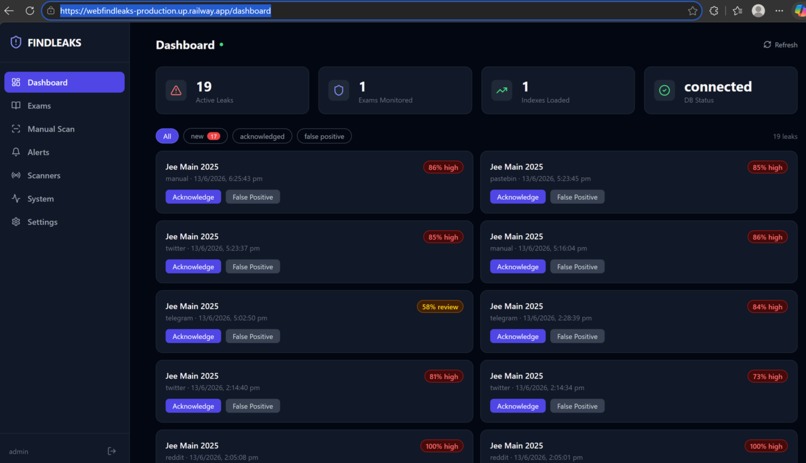Acknowledge the twitter 2:14:40 pm leak
Screen dimensions: 806x463
[193, 406]
